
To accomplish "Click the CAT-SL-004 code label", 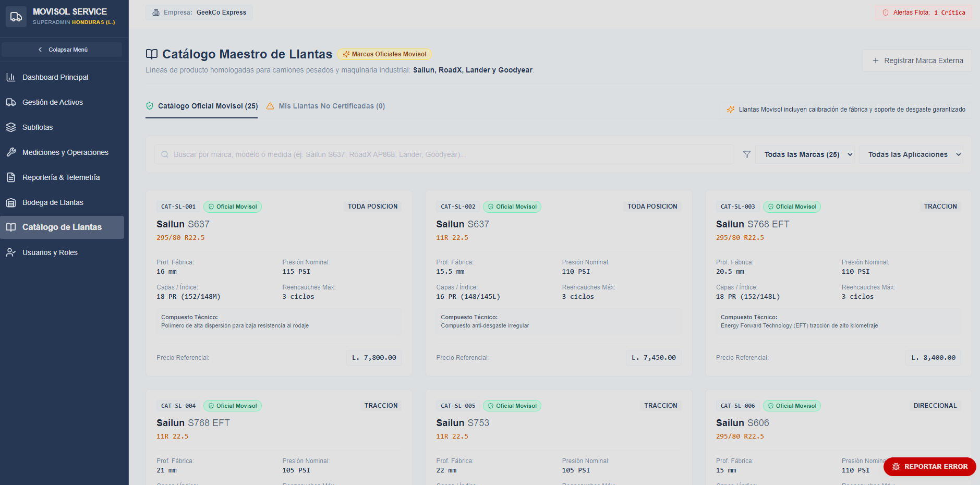I will tap(178, 406).
